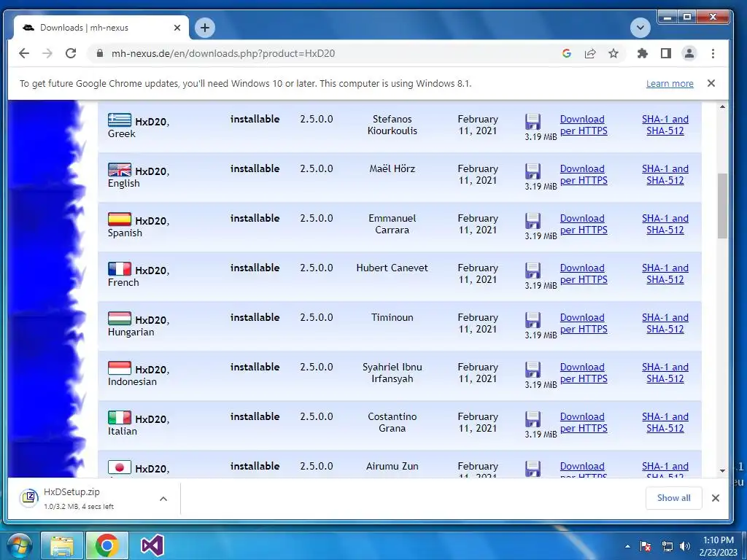Screen dimensions: 747x560
Task: Click the French floppy disk download icon
Action: tap(533, 271)
